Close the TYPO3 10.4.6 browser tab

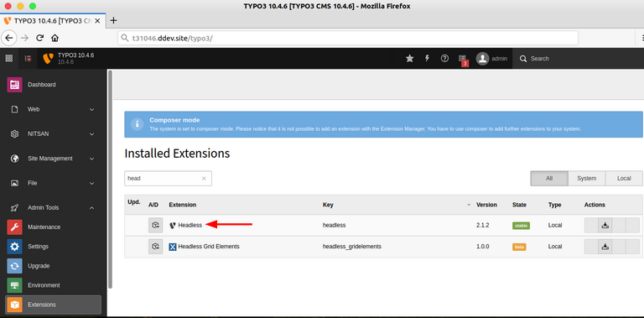point(97,20)
